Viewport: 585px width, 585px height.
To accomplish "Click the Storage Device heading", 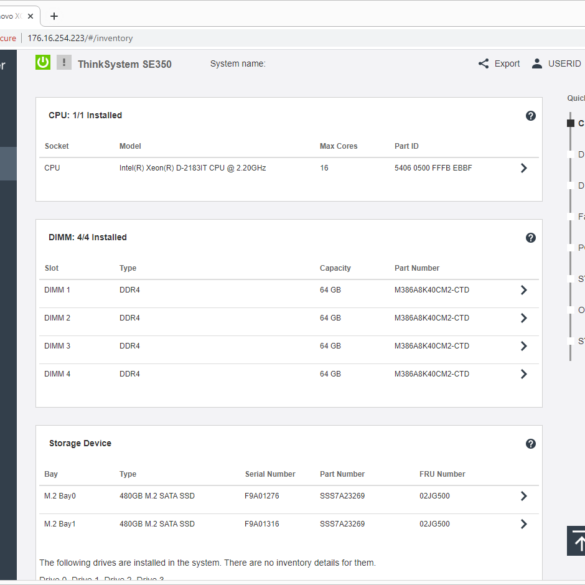I will (x=80, y=443).
